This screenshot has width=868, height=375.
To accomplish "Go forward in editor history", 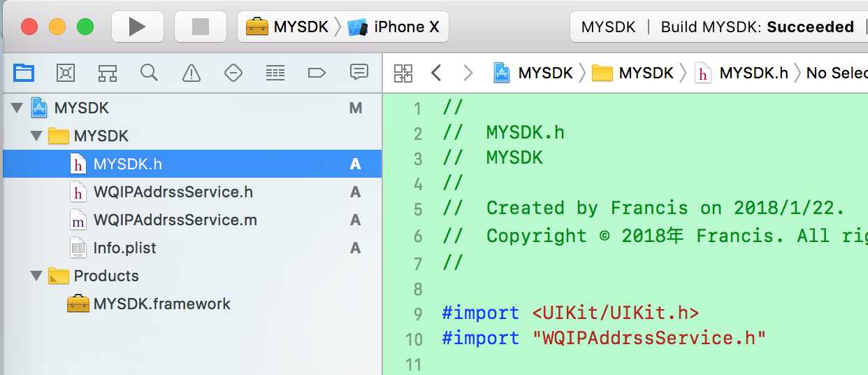I will coord(468,73).
